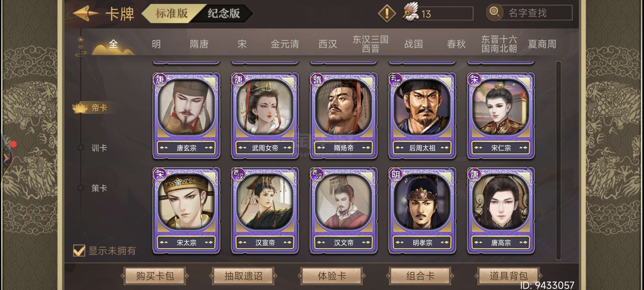
Task: Open the 武周女帝 card thumbnail
Action: pos(265,116)
